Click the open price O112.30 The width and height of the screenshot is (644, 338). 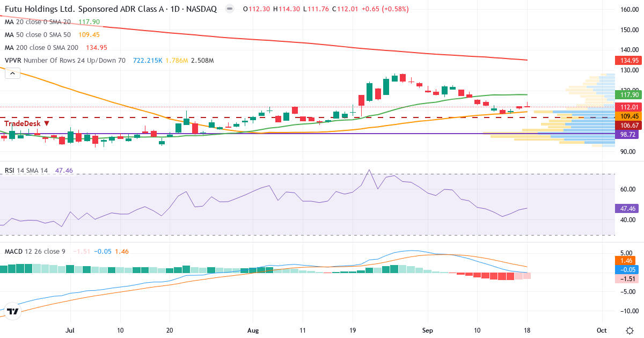(257, 9)
